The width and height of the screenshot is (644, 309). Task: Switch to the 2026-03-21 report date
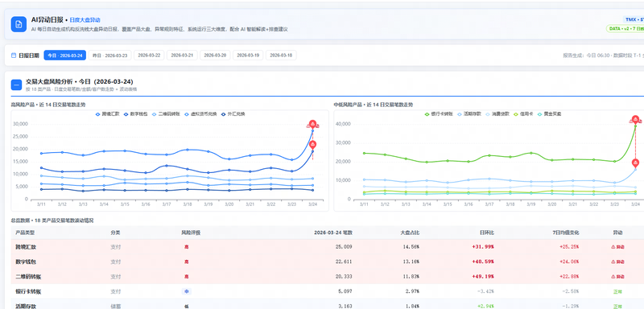(182, 56)
